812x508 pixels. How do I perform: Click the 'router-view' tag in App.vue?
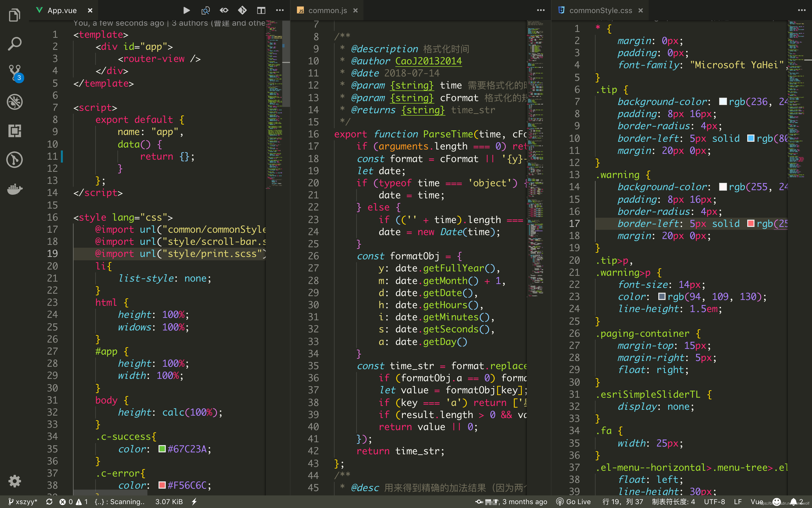pos(154,59)
